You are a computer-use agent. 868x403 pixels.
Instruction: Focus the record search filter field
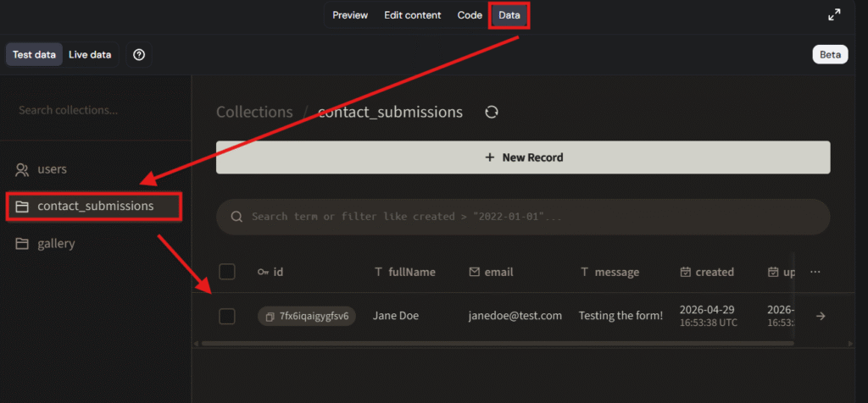523,217
